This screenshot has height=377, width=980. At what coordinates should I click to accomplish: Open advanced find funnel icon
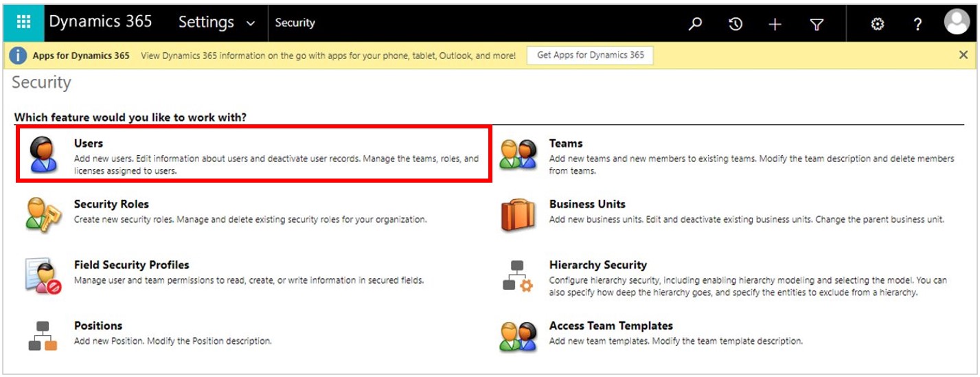(816, 24)
